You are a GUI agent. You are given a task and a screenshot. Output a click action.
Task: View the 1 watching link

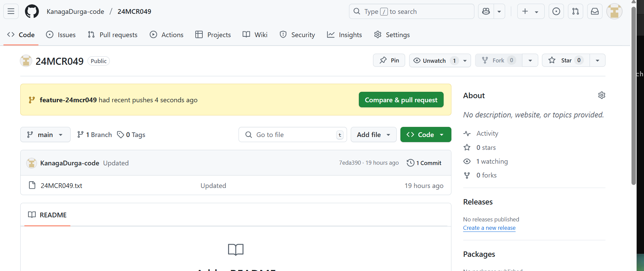pyautogui.click(x=486, y=161)
